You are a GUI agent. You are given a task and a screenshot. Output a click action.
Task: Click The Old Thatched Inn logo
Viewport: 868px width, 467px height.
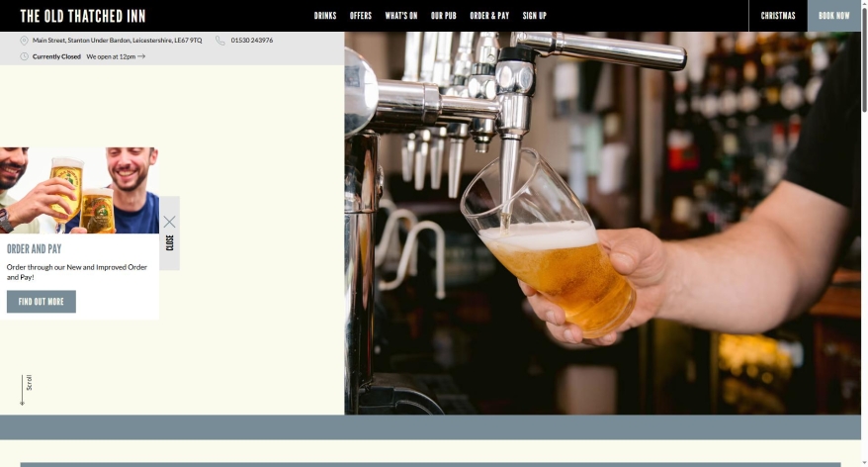point(83,16)
